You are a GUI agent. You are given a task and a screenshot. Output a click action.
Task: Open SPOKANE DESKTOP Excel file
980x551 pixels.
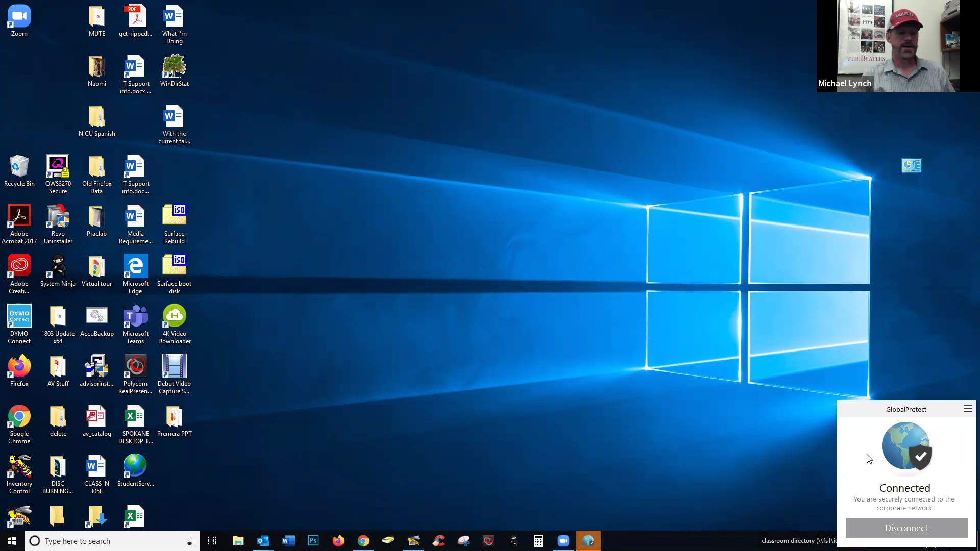point(135,424)
